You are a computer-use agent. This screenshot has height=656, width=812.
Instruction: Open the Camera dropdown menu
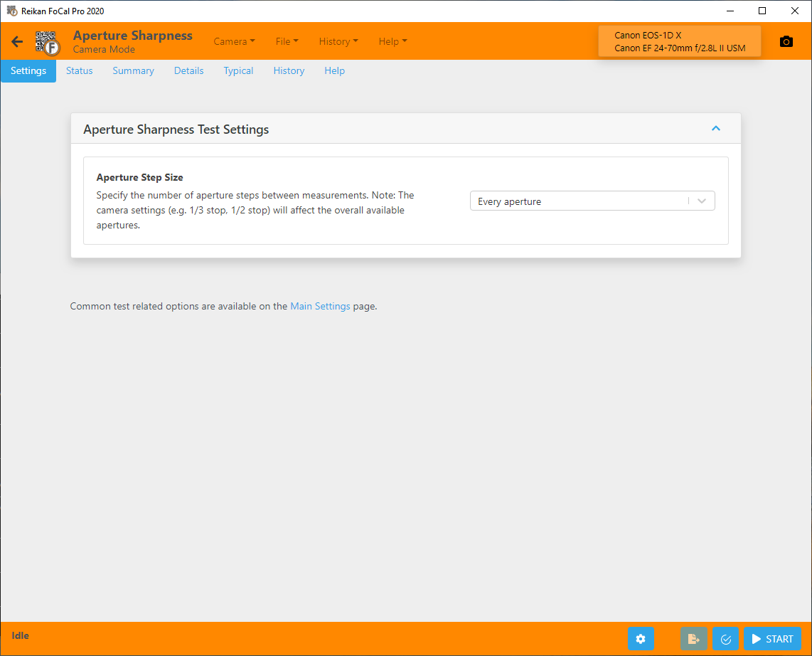point(234,42)
